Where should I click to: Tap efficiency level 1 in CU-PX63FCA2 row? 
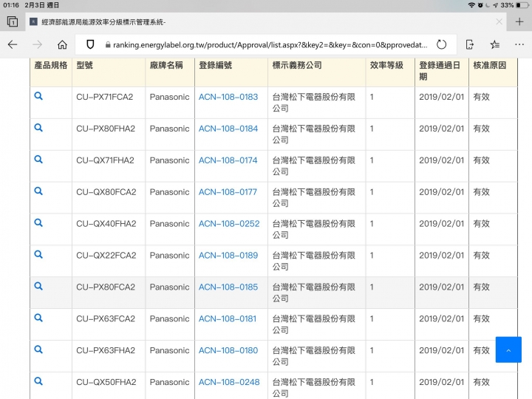[x=372, y=318]
